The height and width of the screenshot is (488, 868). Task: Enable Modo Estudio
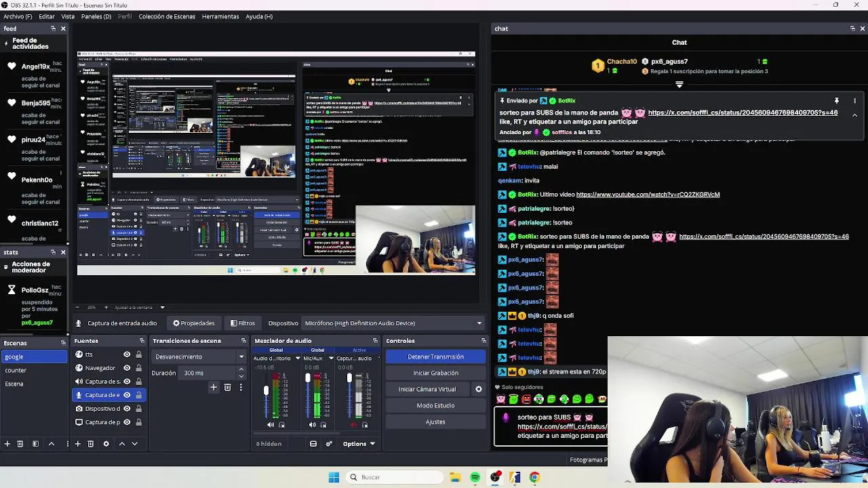(x=435, y=405)
